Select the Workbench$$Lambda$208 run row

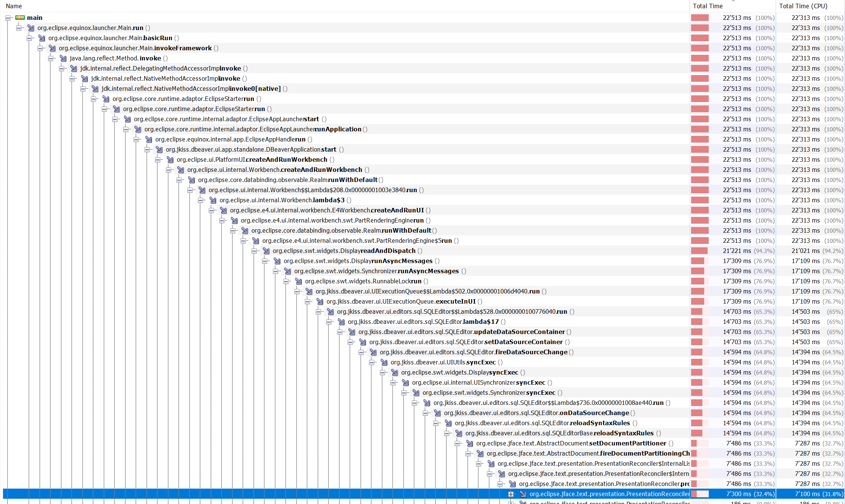[x=423, y=190]
